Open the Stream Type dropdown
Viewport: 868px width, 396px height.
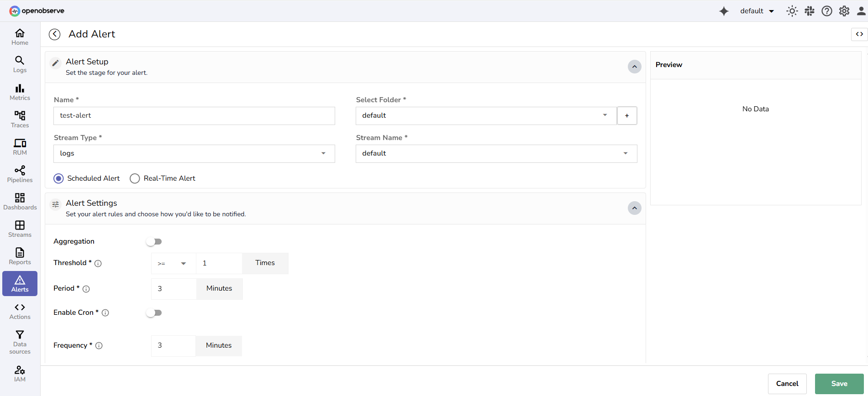194,154
